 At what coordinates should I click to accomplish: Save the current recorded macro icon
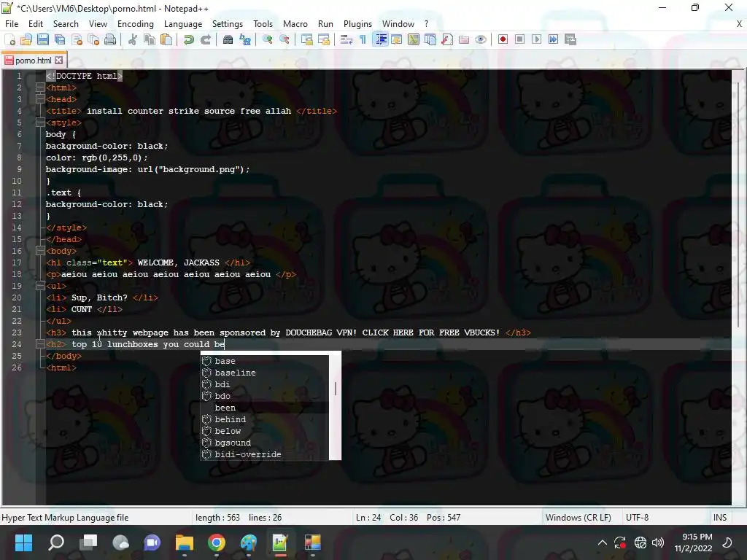570,39
